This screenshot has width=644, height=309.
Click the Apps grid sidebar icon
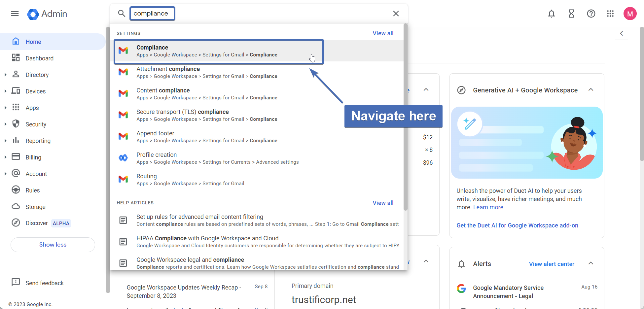click(16, 107)
